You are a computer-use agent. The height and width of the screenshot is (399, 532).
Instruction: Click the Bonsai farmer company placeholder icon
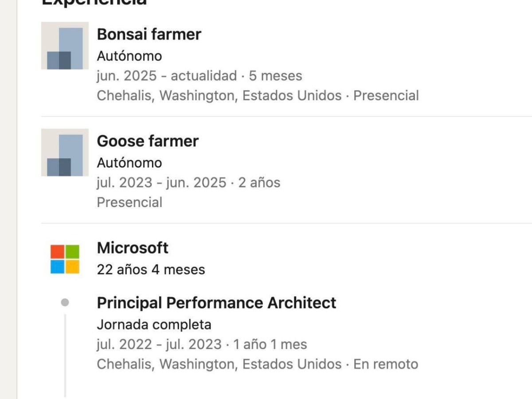[65, 46]
